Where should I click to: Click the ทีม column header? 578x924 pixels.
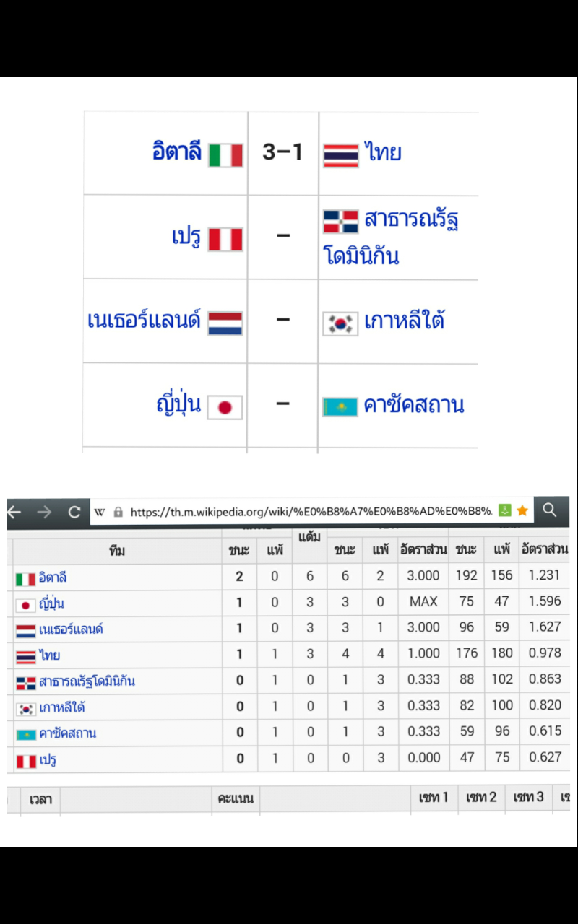(117, 551)
